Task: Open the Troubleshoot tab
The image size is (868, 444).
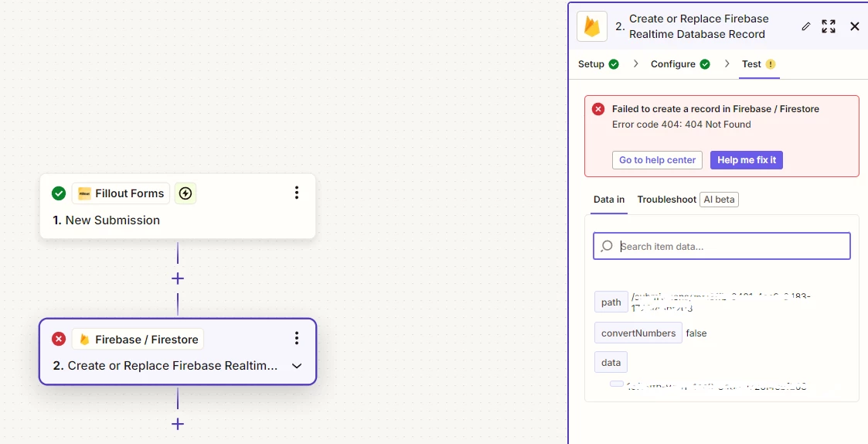Action: point(666,200)
